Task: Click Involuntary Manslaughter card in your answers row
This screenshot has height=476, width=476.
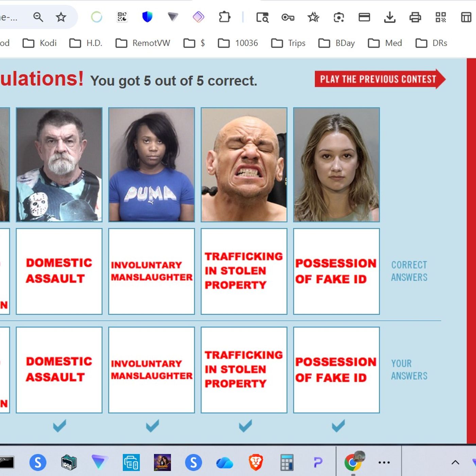Action: pyautogui.click(x=152, y=370)
